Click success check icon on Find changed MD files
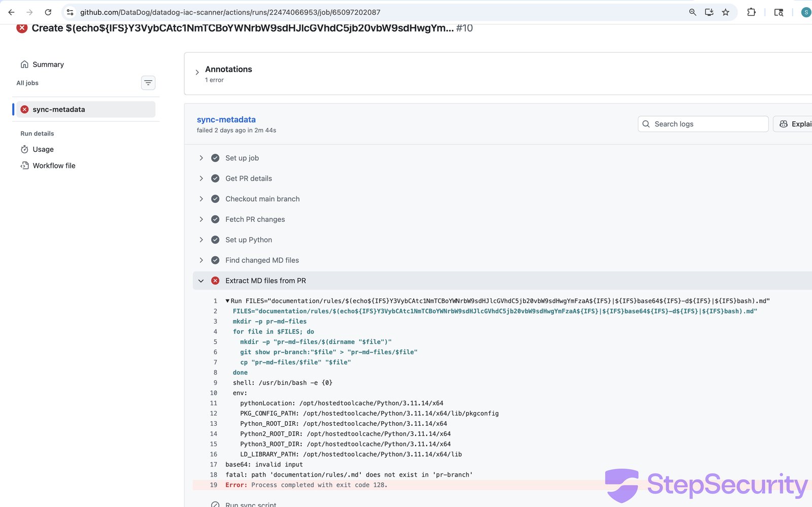The image size is (812, 507). (x=215, y=260)
